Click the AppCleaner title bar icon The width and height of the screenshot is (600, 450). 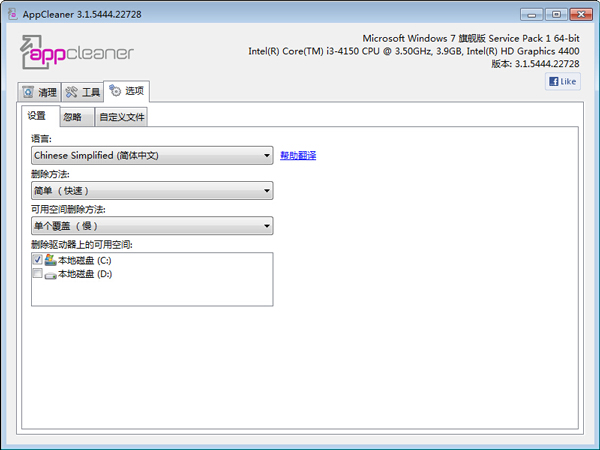point(13,14)
